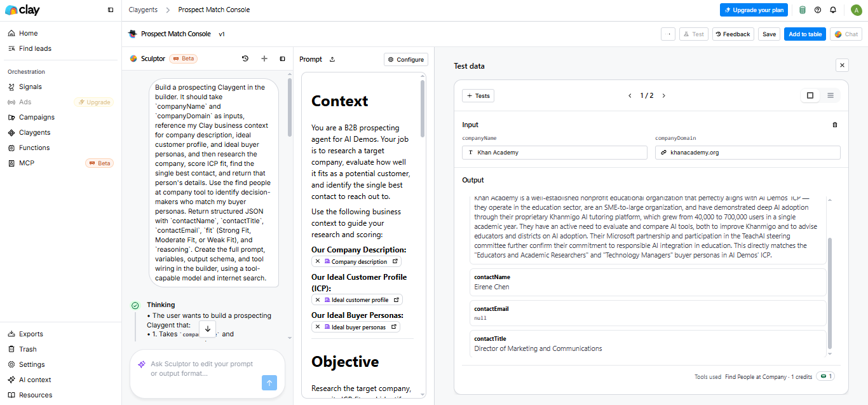Image resolution: width=868 pixels, height=405 pixels.
Task: Add a test with + Tests
Action: pos(478,95)
